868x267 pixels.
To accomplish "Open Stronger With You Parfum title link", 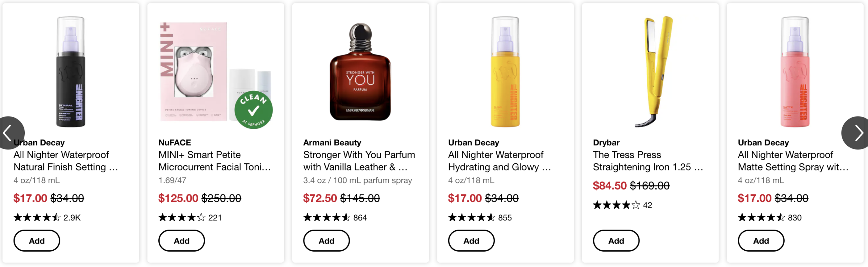I will pyautogui.click(x=359, y=161).
